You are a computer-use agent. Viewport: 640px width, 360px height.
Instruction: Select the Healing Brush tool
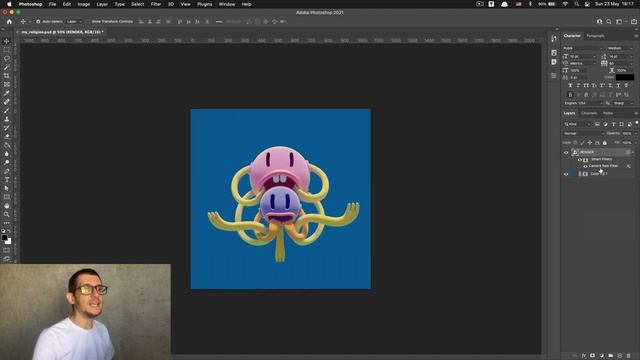[x=7, y=102]
